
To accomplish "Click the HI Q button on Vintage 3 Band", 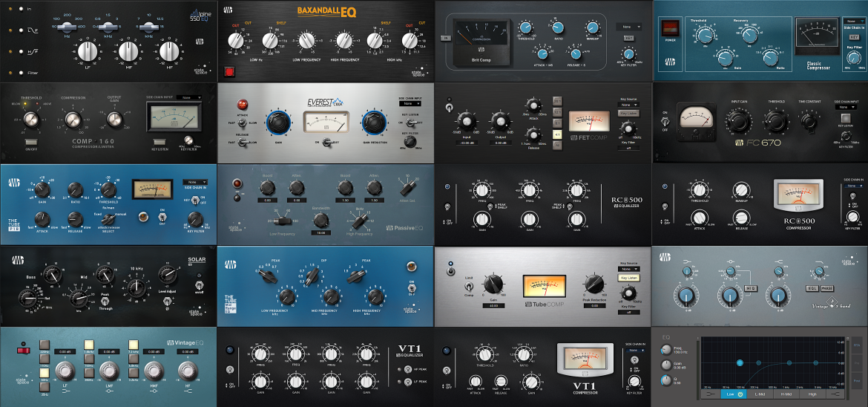I will click(751, 288).
